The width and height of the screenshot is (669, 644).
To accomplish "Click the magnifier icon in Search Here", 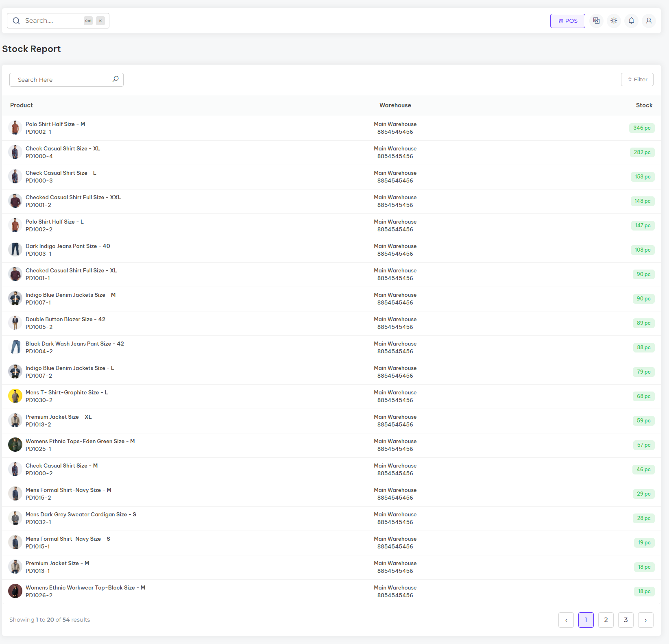I will coord(115,79).
